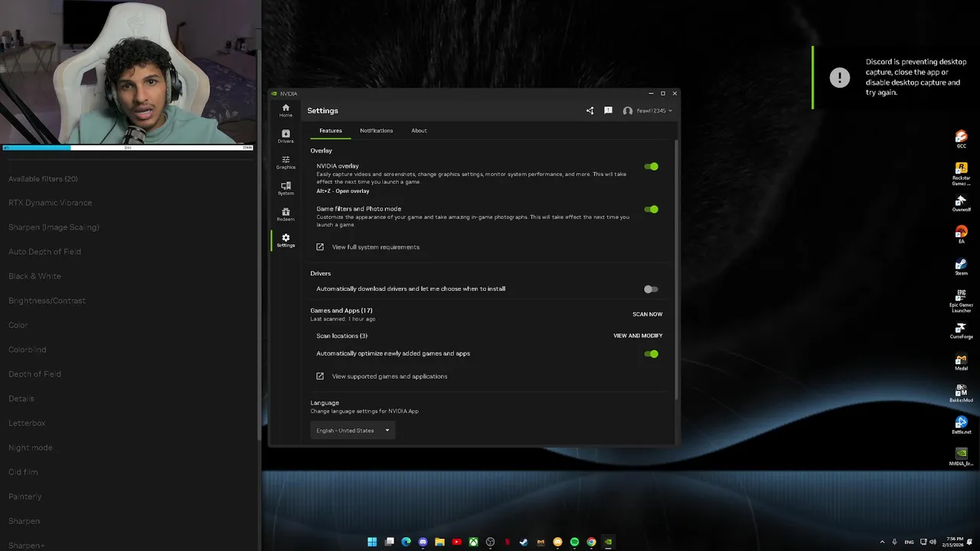Click the ENG language indicator in tray
This screenshot has width=980, height=551.
(x=909, y=542)
